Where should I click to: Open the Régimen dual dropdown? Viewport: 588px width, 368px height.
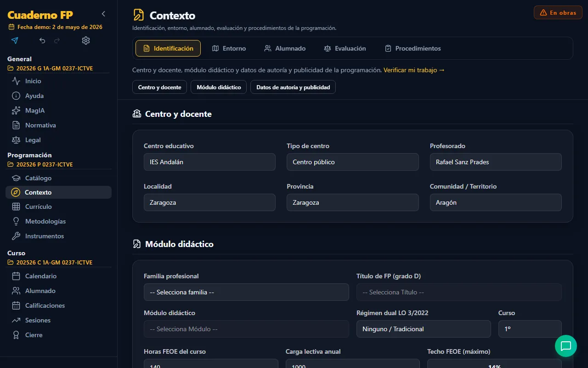(x=424, y=329)
